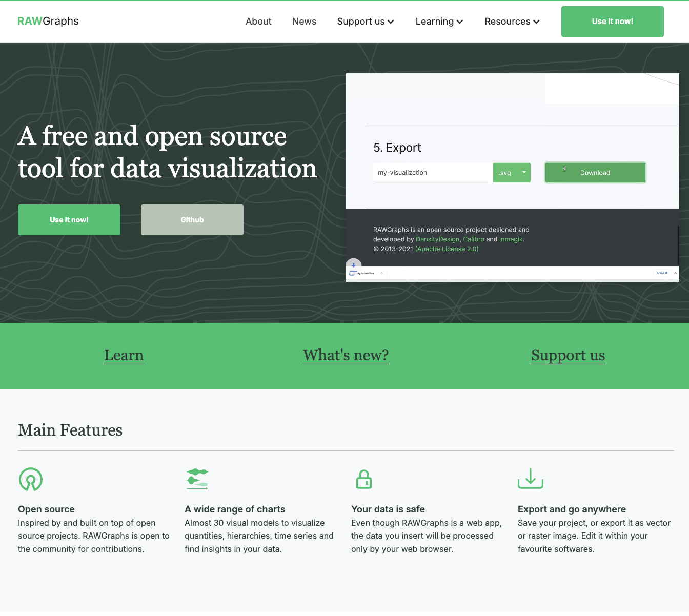This screenshot has height=616, width=689.
Task: Click the DensityDesign link in preview
Action: pyautogui.click(x=438, y=239)
